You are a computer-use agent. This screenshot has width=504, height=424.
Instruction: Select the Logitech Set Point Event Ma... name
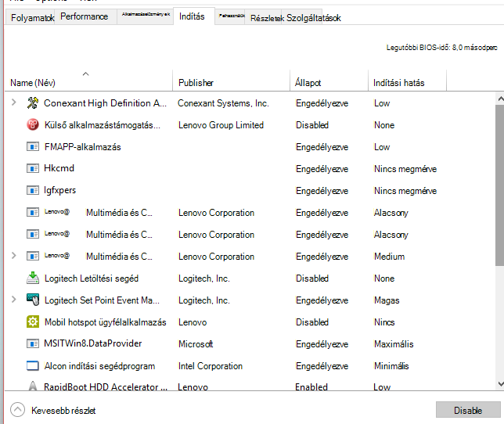(102, 300)
